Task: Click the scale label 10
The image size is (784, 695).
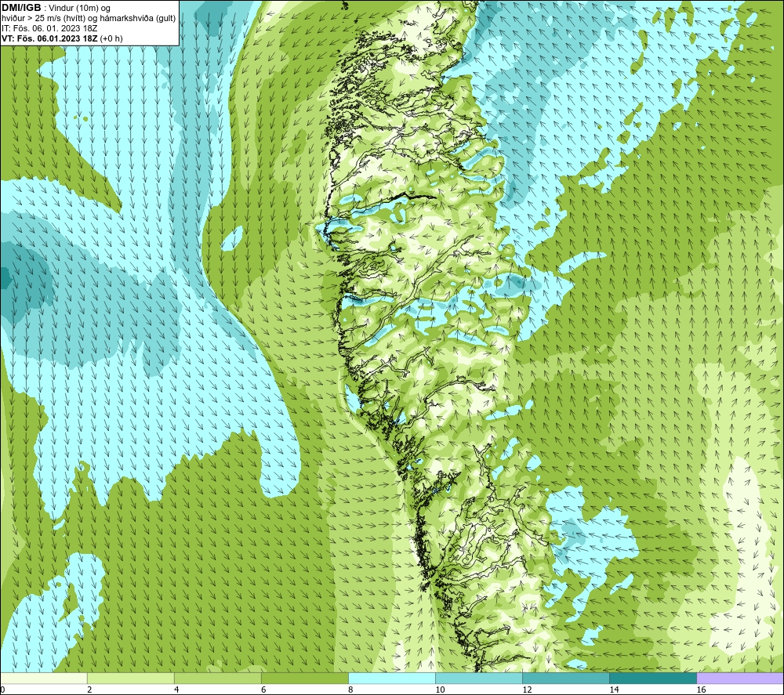Action: coord(440,690)
